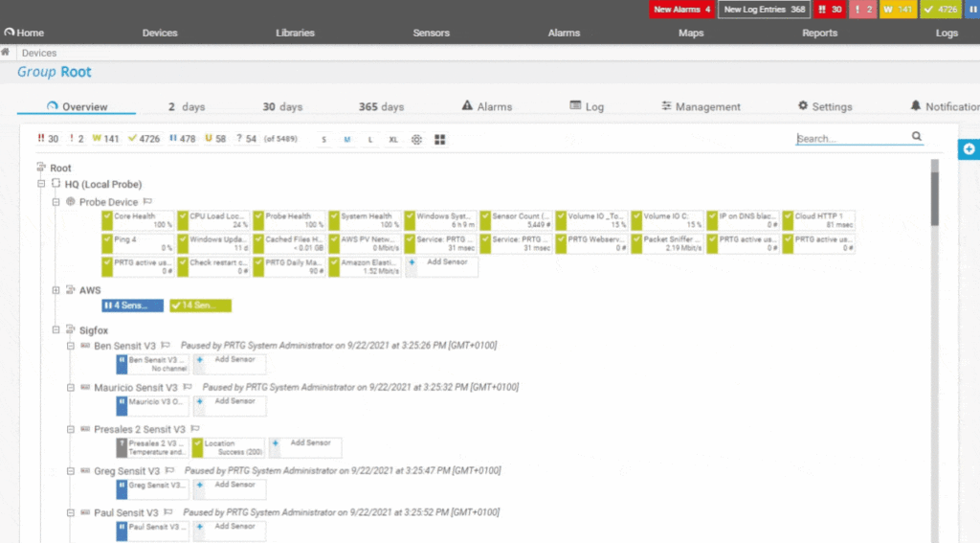Viewport: 980px width, 543px height.
Task: Open the CPU Load sensor
Action: tap(213, 220)
